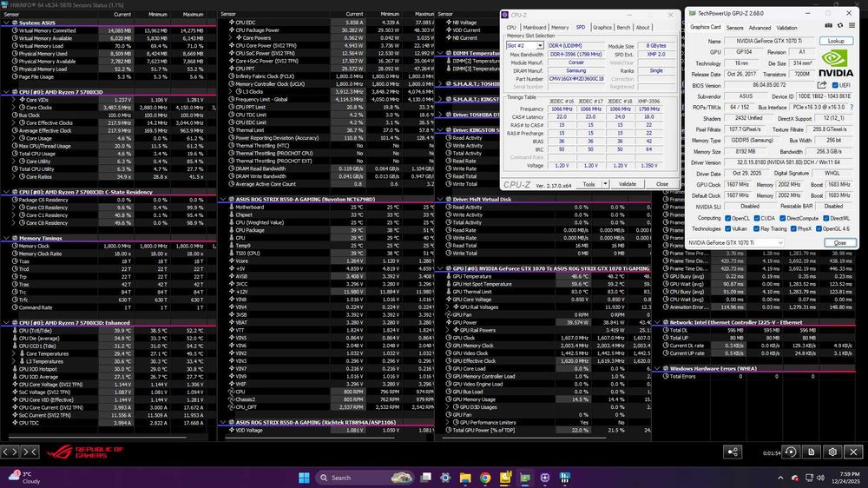Screen dimensions: 868x488
Task: Open the Windows Start menu
Action: 304,478
